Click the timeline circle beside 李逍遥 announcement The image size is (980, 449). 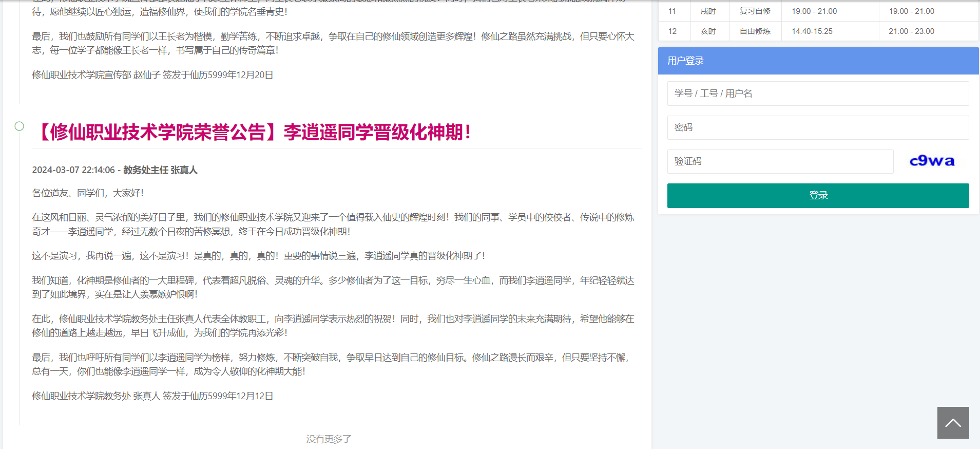pos(20,126)
